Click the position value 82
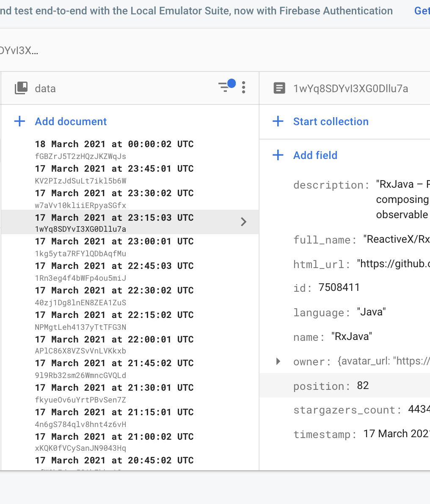Screen dimensions: 430x504 coord(363,385)
